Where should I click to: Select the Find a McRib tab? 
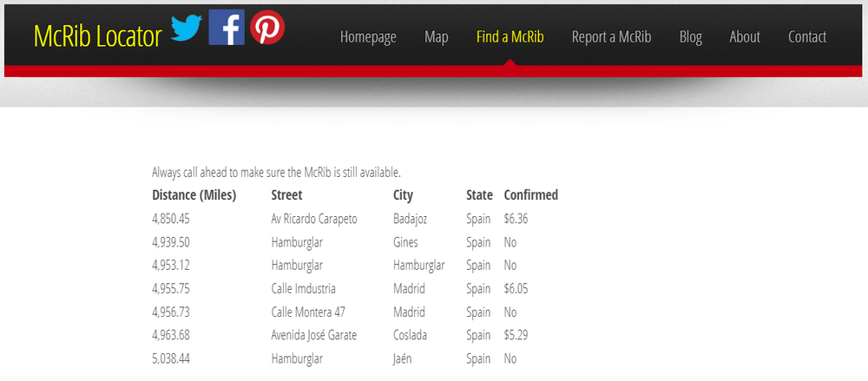(x=510, y=36)
